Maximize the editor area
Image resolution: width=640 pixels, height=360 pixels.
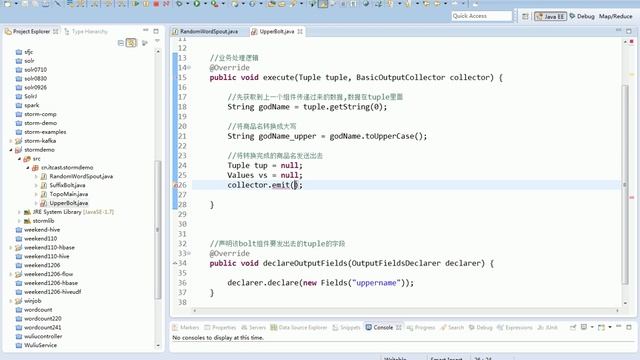[x=629, y=31]
